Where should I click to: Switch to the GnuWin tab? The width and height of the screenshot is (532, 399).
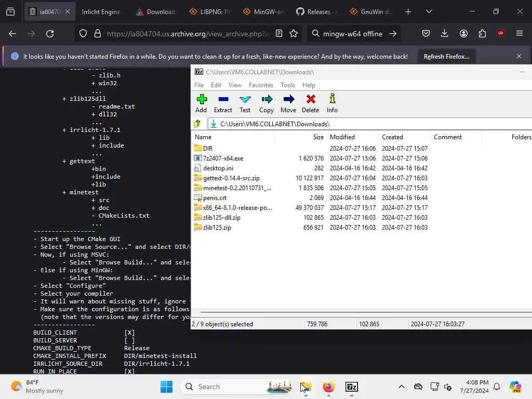pyautogui.click(x=370, y=12)
